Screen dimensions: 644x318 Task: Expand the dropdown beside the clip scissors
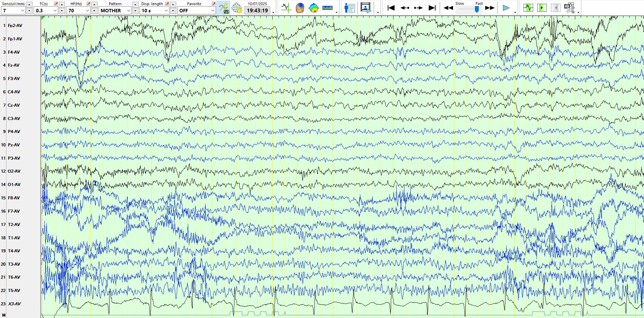coord(578,12)
